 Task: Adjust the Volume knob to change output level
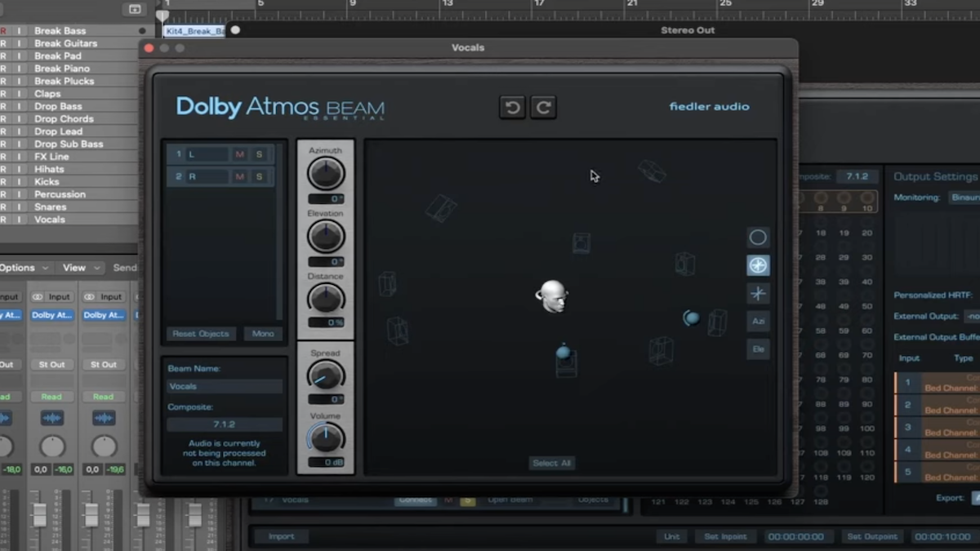point(326,438)
